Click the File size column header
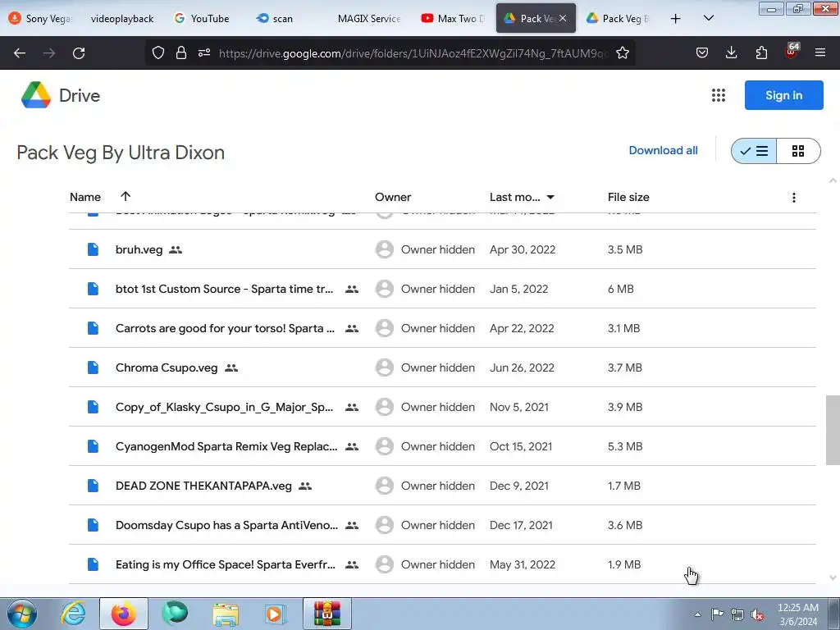This screenshot has height=630, width=840. pos(628,197)
